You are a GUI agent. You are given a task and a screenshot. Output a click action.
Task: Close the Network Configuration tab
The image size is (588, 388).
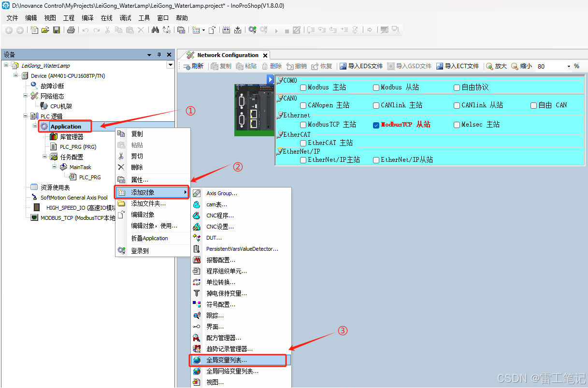[265, 55]
